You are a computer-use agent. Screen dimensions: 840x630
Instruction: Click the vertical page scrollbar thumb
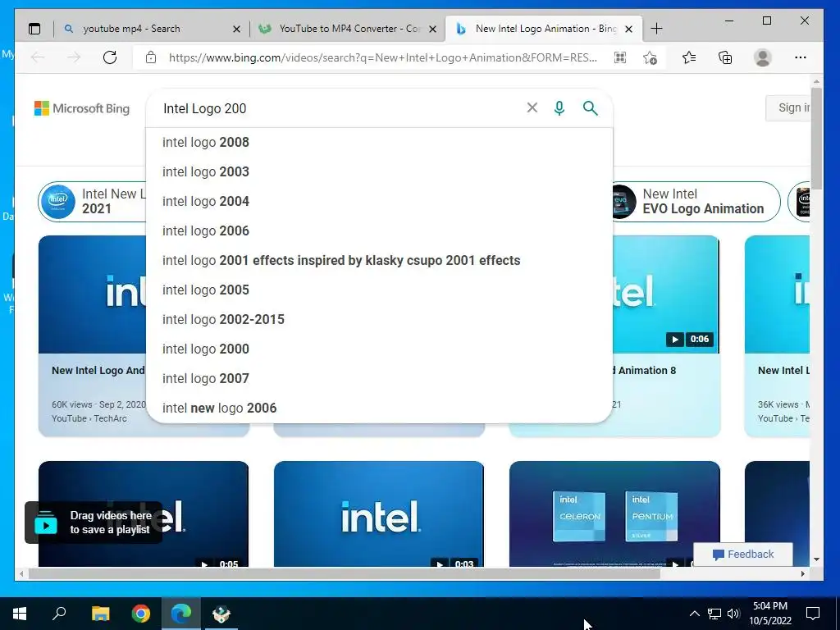pyautogui.click(x=816, y=138)
